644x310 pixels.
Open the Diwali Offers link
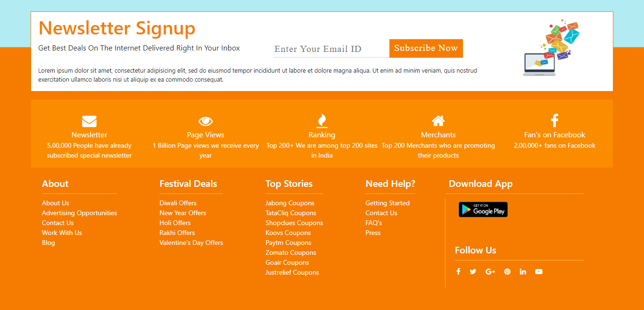coord(178,203)
